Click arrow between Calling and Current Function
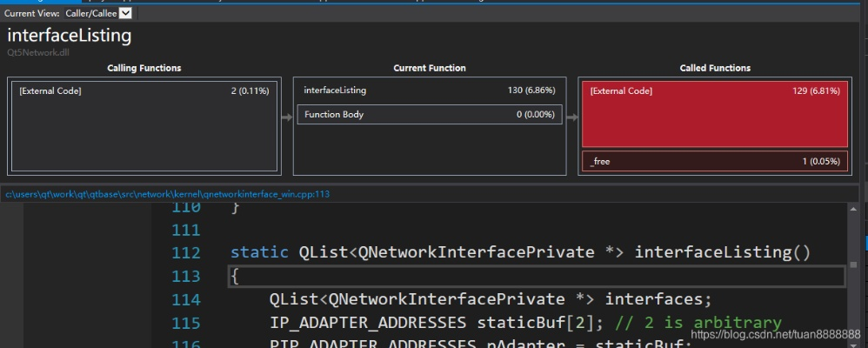Image resolution: width=868 pixels, height=348 pixels. tap(285, 115)
